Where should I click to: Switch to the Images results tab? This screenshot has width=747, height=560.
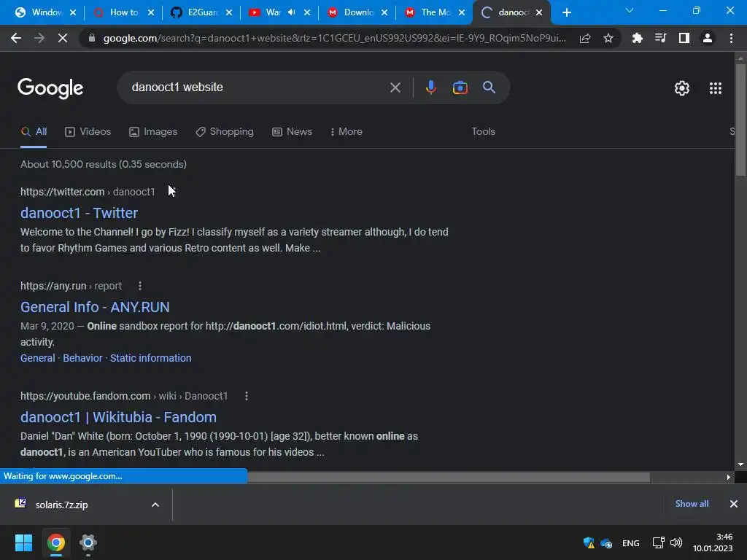point(153,131)
